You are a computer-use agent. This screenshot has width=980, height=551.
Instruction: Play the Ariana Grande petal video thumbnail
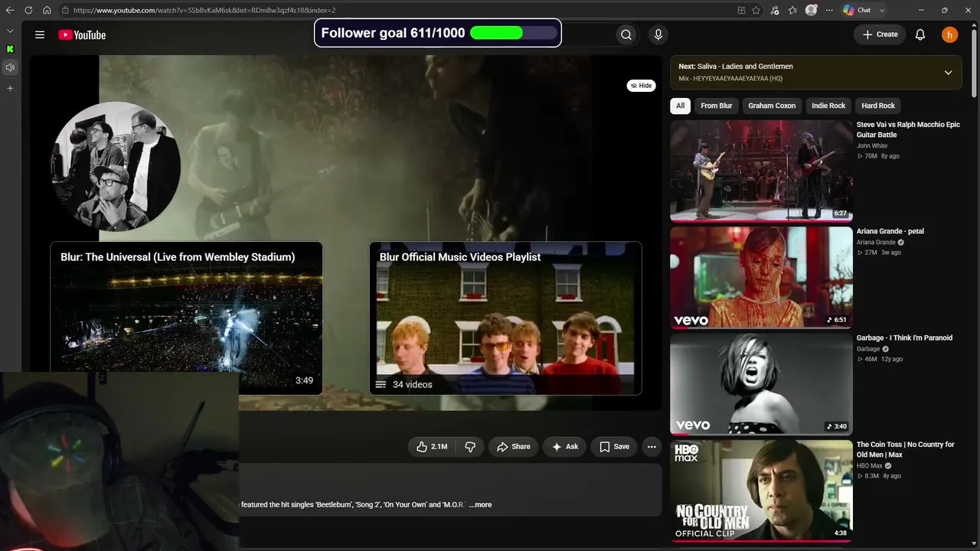coord(761,277)
